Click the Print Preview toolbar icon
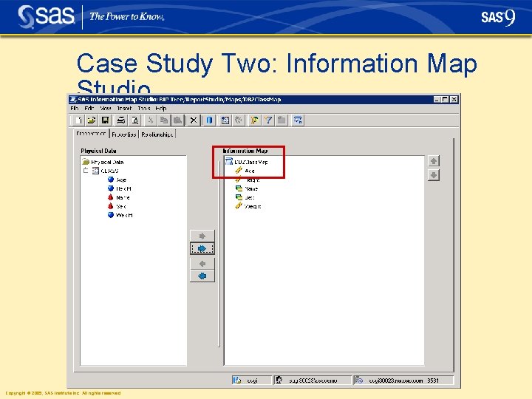The height and width of the screenshot is (399, 532). click(x=135, y=120)
